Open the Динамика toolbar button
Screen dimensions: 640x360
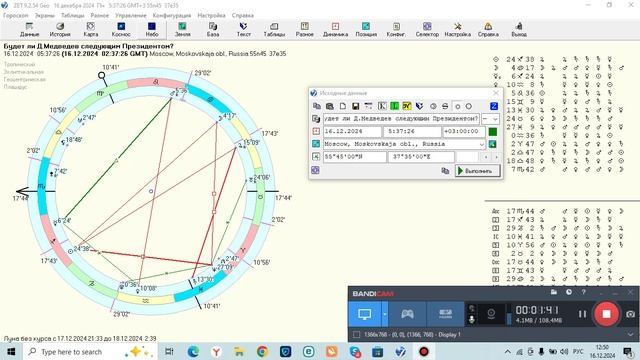pos(336,30)
